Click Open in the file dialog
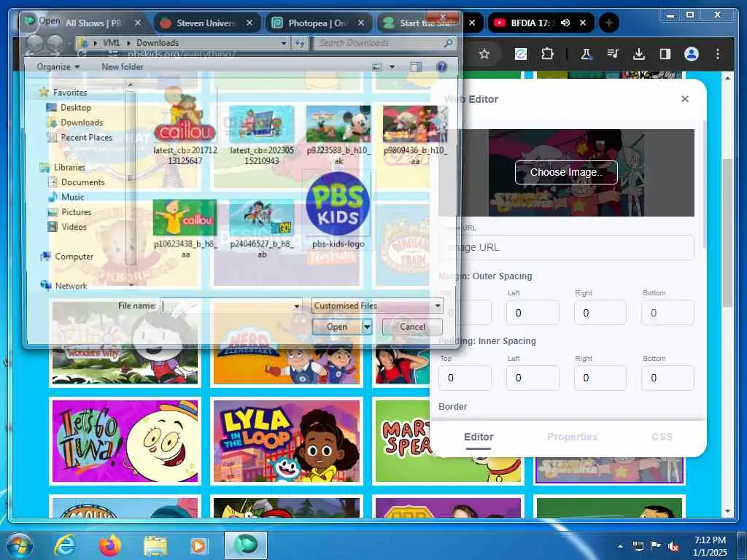The height and width of the screenshot is (560, 747). click(337, 327)
